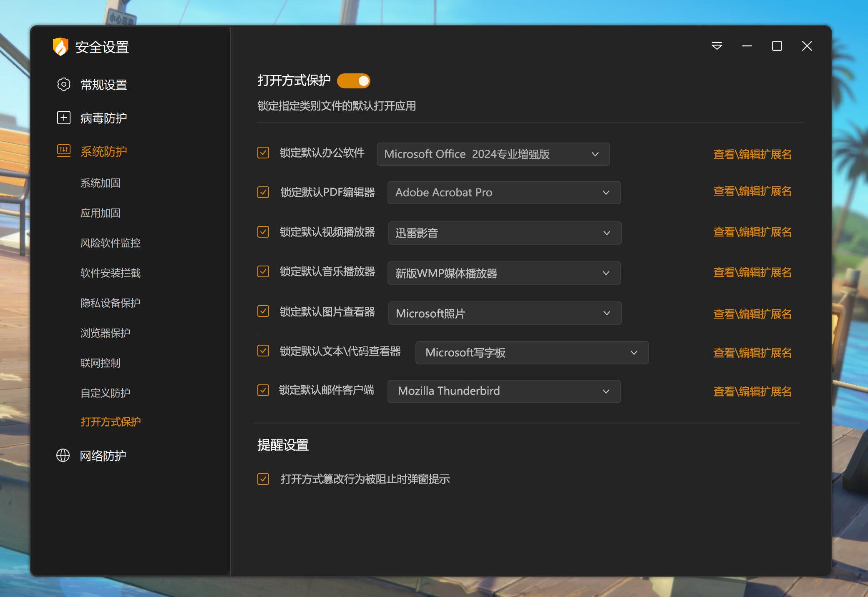Uncheck 锁定默认视频播放器 checkbox
Image resolution: width=868 pixels, height=597 pixels.
[x=263, y=232]
